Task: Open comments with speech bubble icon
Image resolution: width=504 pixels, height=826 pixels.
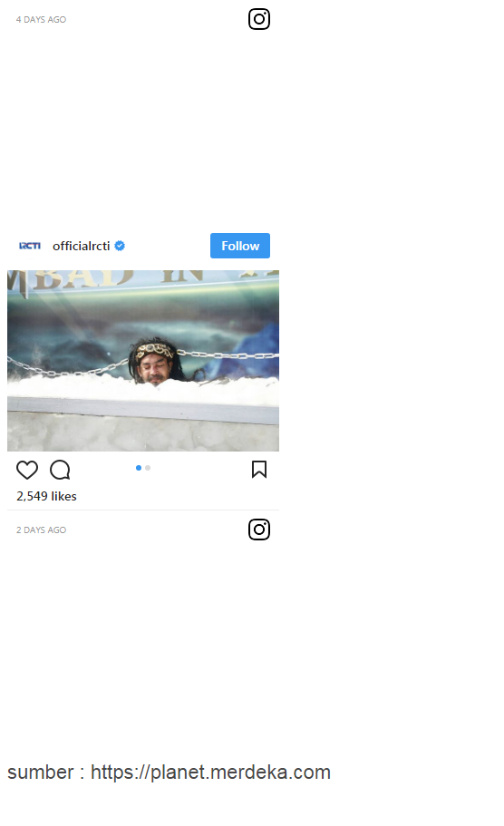Action: click(60, 470)
